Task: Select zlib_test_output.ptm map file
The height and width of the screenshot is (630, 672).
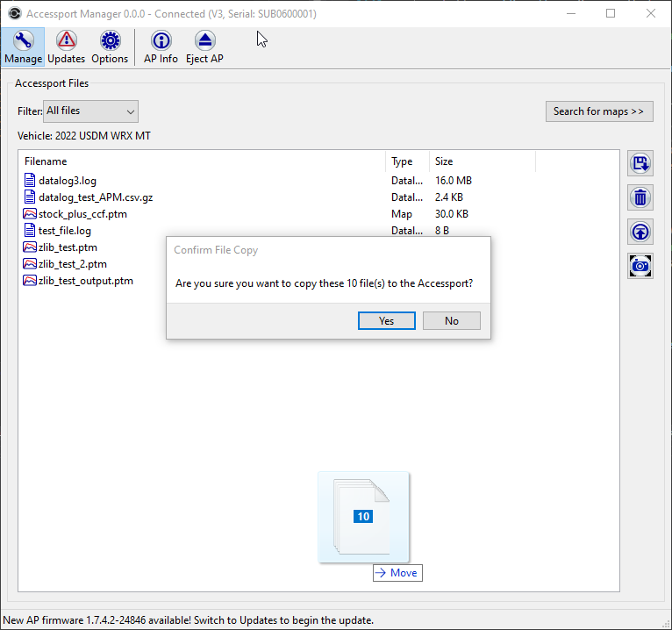Action: point(77,281)
